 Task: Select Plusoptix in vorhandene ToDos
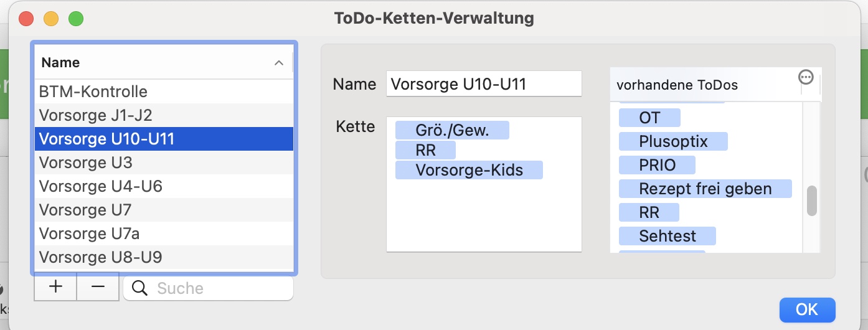pyautogui.click(x=673, y=141)
